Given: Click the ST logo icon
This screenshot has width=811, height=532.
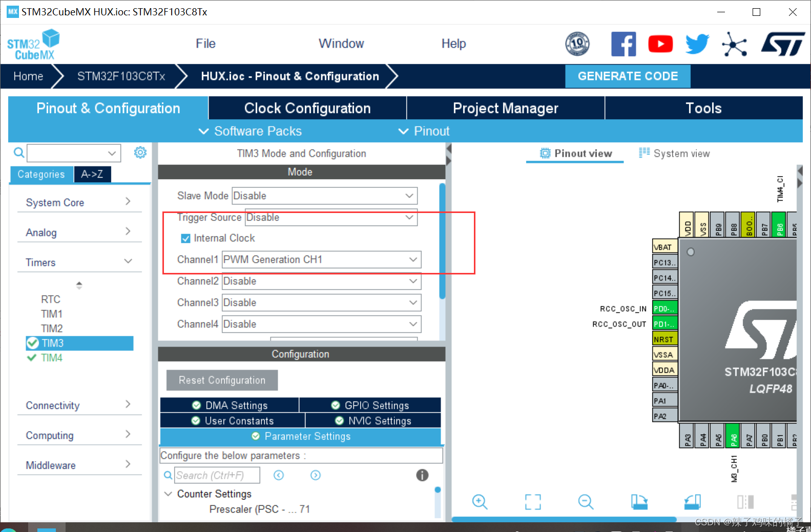Looking at the screenshot, I should click(783, 44).
